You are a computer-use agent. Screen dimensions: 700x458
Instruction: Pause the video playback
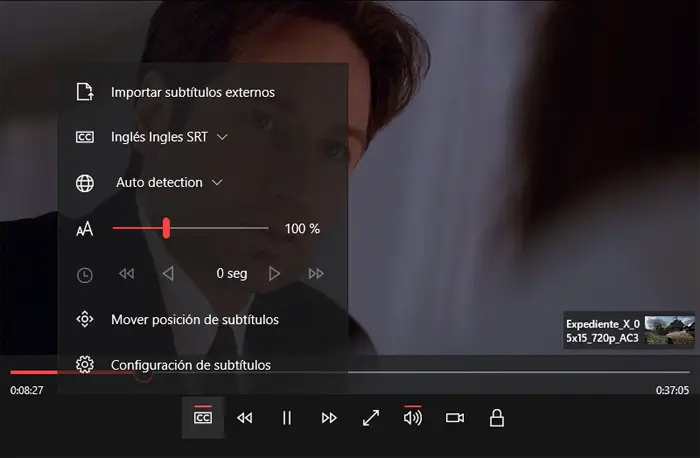coord(287,418)
